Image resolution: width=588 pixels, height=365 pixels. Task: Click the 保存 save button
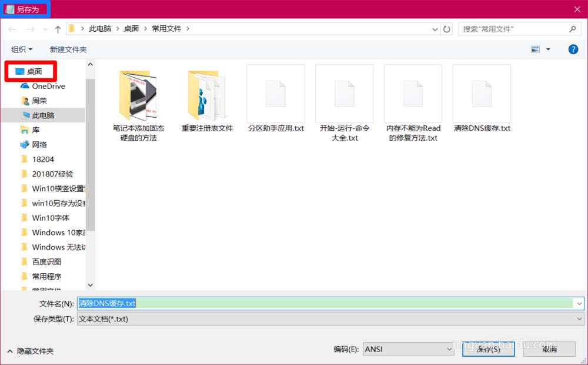click(489, 349)
